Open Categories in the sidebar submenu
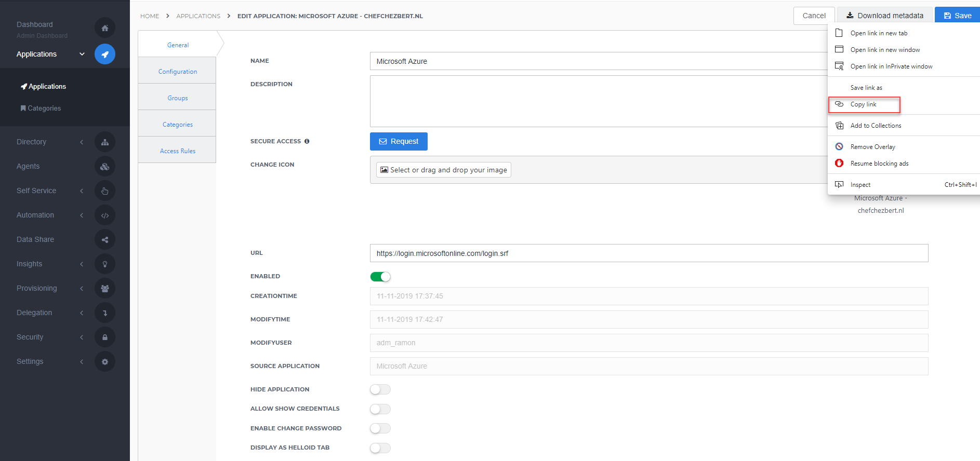Viewport: 980px width, 461px height. [x=41, y=109]
